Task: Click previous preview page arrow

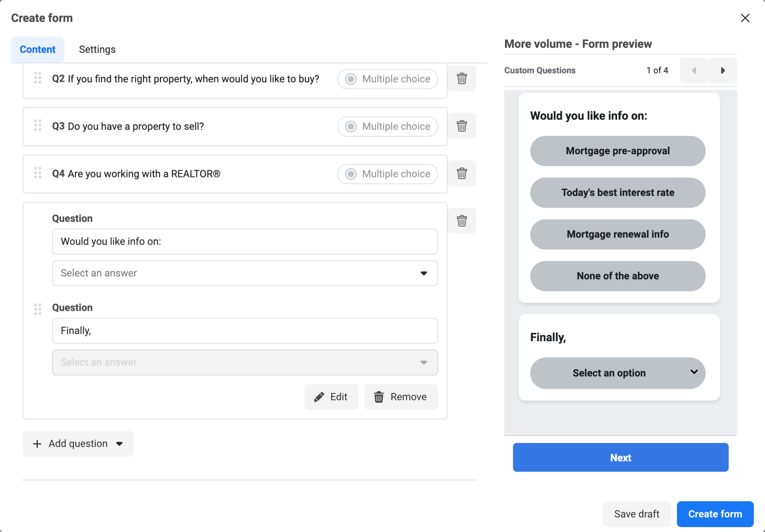Action: [x=694, y=71]
